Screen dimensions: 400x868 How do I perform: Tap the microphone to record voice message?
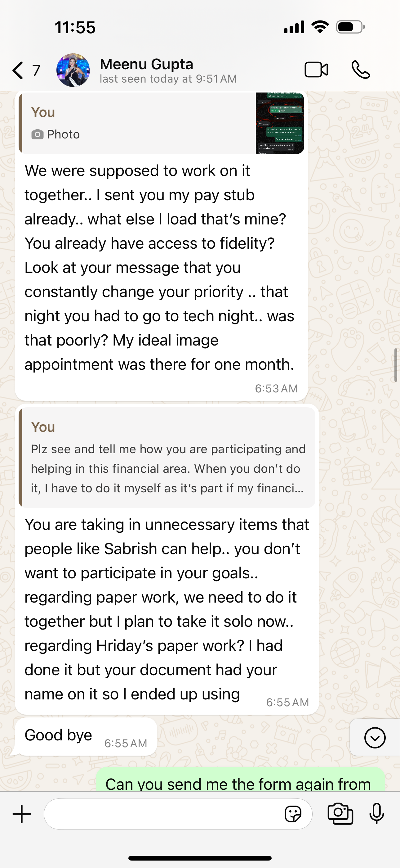tap(376, 814)
